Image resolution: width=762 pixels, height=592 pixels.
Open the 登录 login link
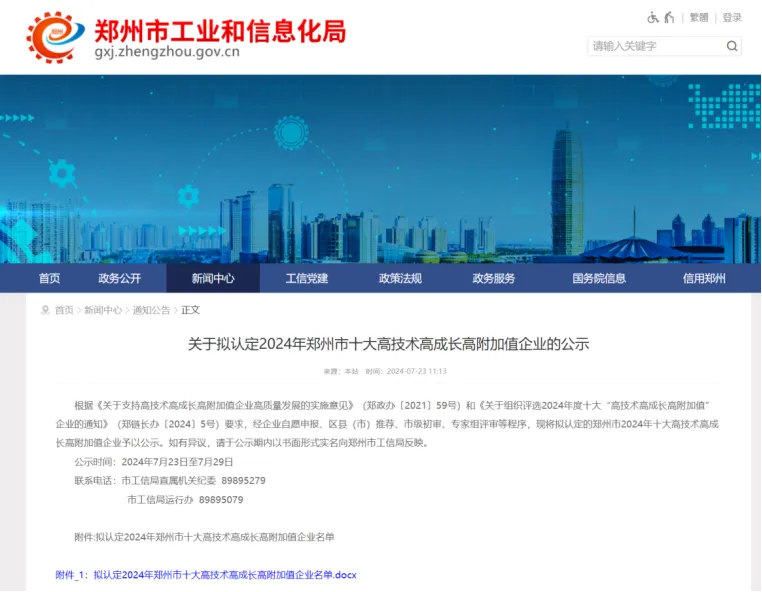tap(732, 18)
